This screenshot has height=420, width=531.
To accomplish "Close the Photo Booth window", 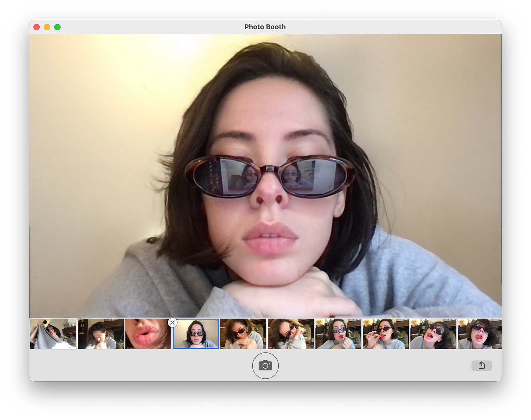I will coord(36,27).
